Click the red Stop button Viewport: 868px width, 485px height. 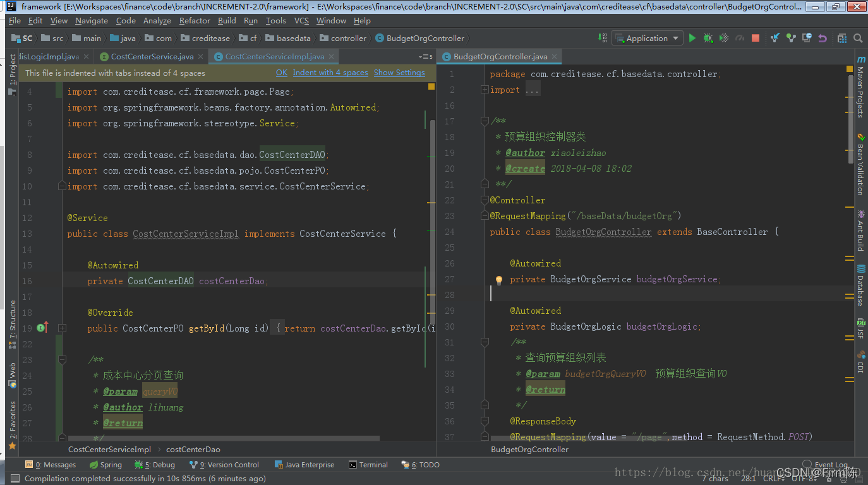756,38
